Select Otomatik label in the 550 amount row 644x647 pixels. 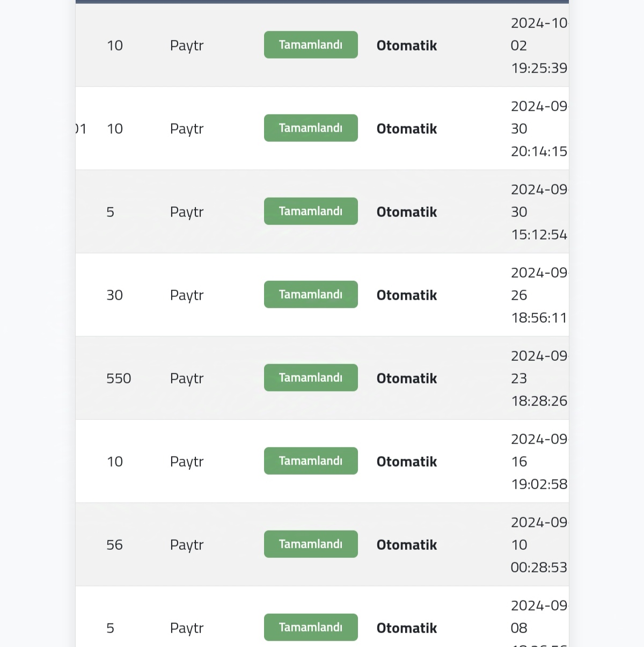[407, 379]
